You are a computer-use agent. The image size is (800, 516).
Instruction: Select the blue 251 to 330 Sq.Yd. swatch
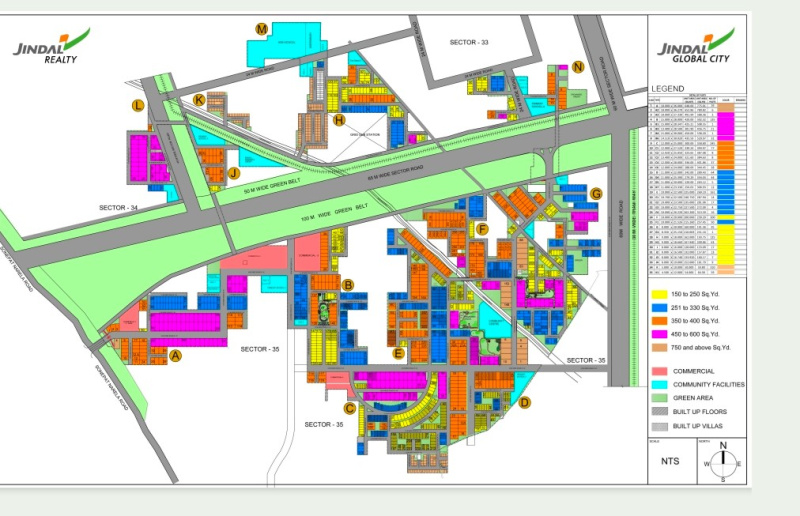pos(660,308)
